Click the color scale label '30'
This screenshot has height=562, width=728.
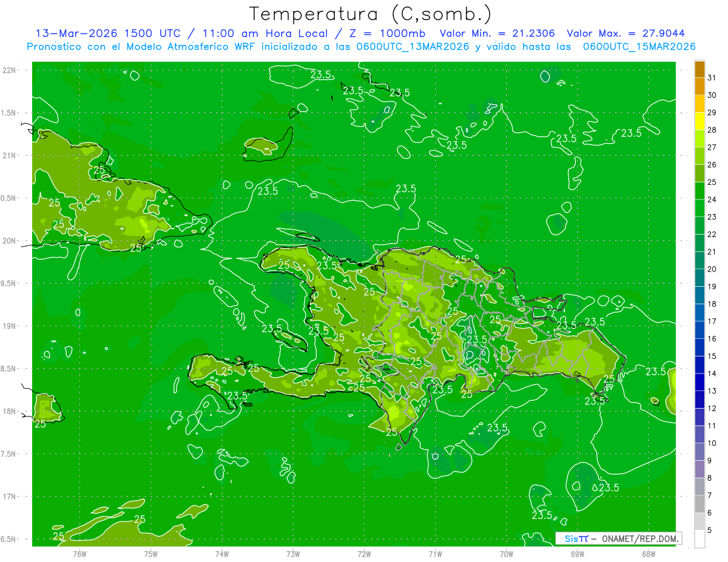712,95
